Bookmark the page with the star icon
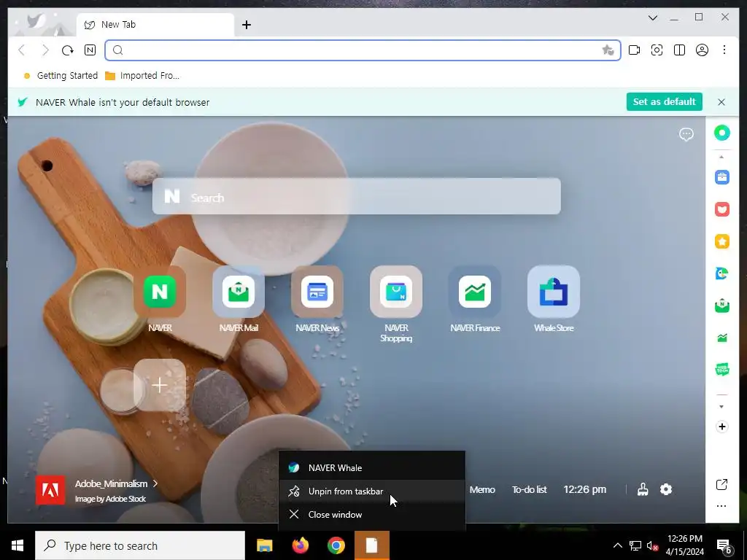 pos(608,50)
